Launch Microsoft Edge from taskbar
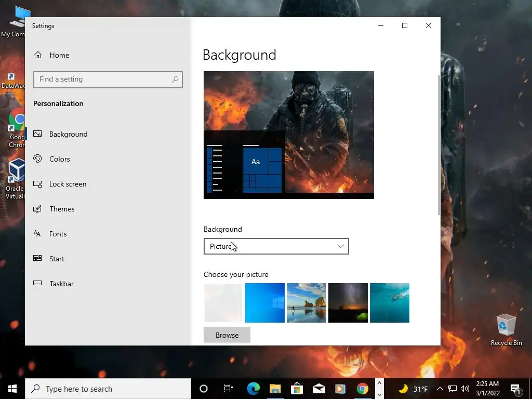The width and height of the screenshot is (532, 399). pos(253,389)
